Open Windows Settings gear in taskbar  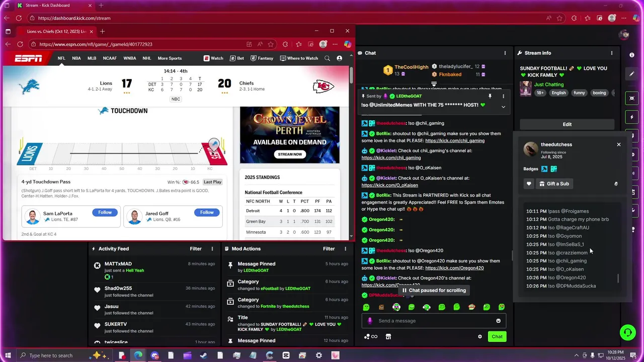318,355
